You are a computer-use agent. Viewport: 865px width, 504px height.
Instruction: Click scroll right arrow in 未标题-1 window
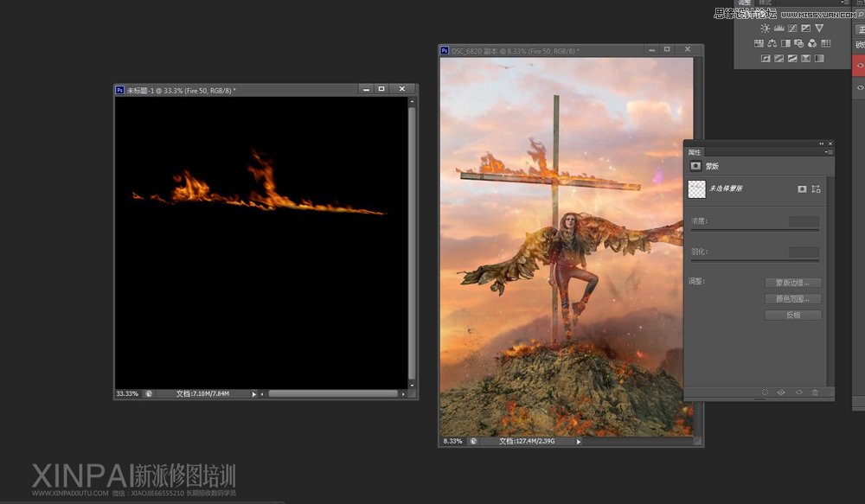point(403,393)
